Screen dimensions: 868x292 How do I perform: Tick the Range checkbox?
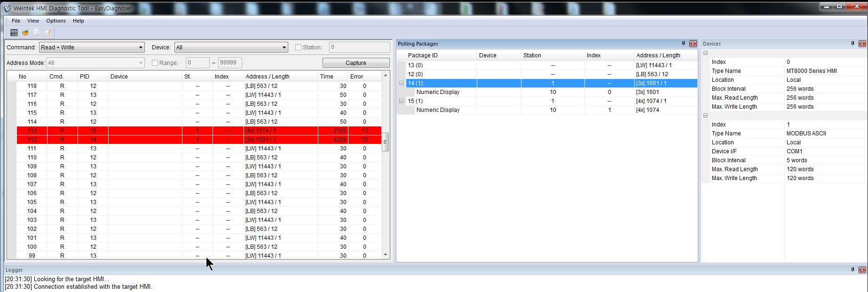[x=155, y=63]
